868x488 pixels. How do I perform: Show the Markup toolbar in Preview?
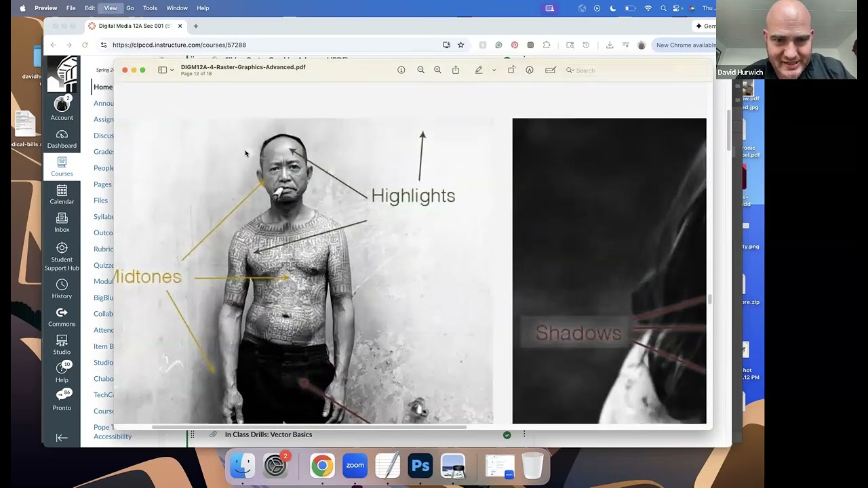coord(530,70)
